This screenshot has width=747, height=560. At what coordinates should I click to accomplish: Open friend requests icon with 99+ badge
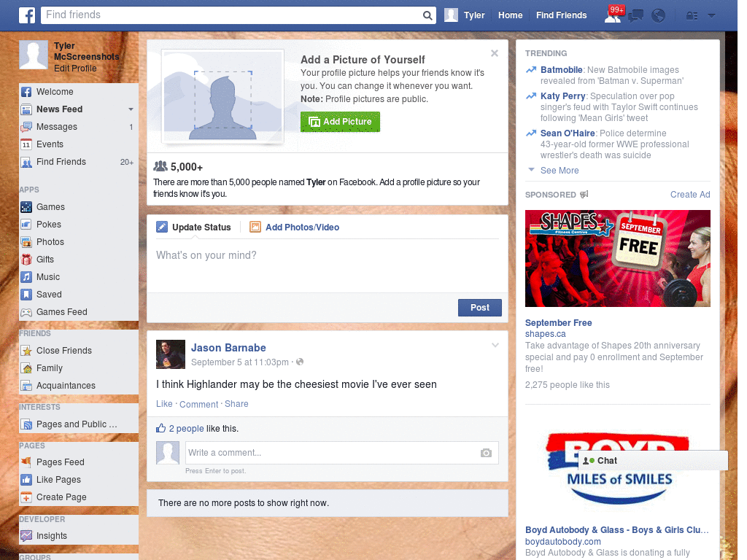pyautogui.click(x=614, y=15)
